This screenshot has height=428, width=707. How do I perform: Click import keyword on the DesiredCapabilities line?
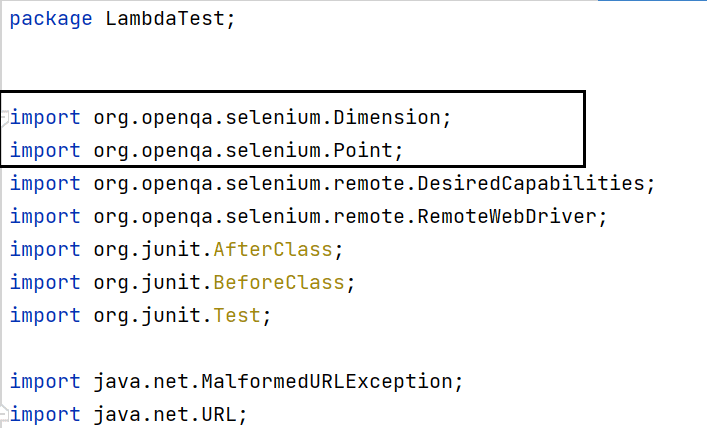pos(46,184)
